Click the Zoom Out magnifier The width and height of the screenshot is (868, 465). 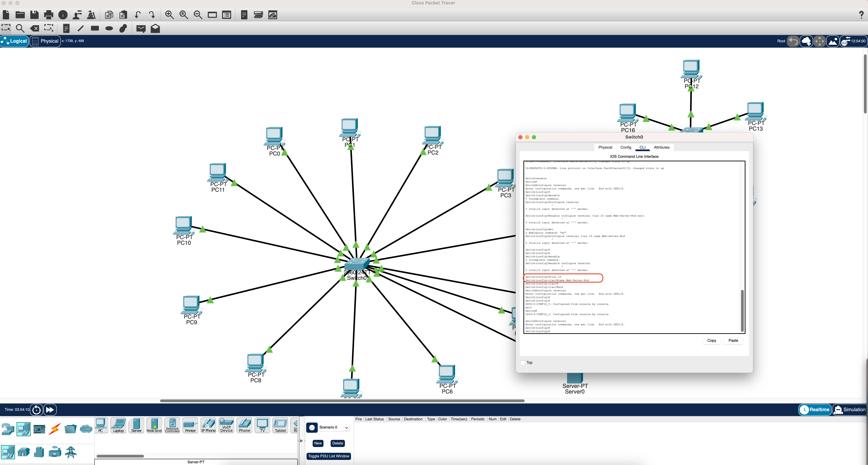click(x=198, y=15)
